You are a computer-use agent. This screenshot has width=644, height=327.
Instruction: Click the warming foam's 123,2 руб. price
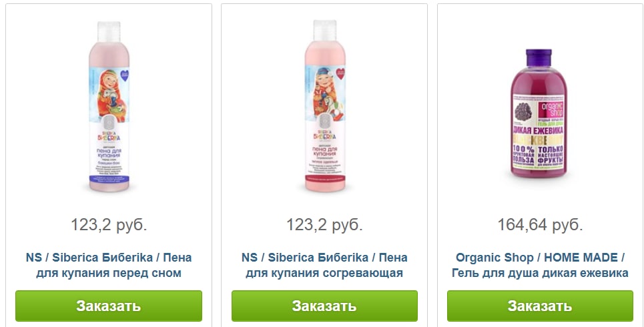324,225
